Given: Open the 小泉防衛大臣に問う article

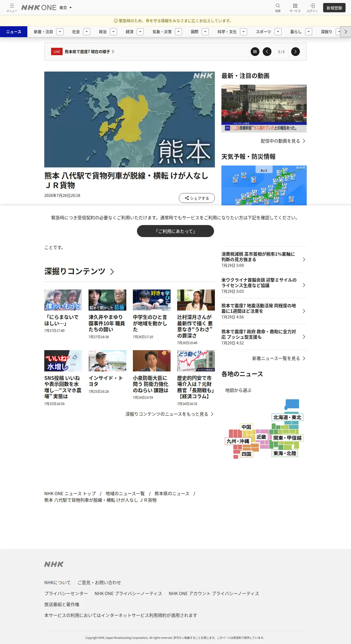Looking at the screenshot, I should (x=152, y=375).
